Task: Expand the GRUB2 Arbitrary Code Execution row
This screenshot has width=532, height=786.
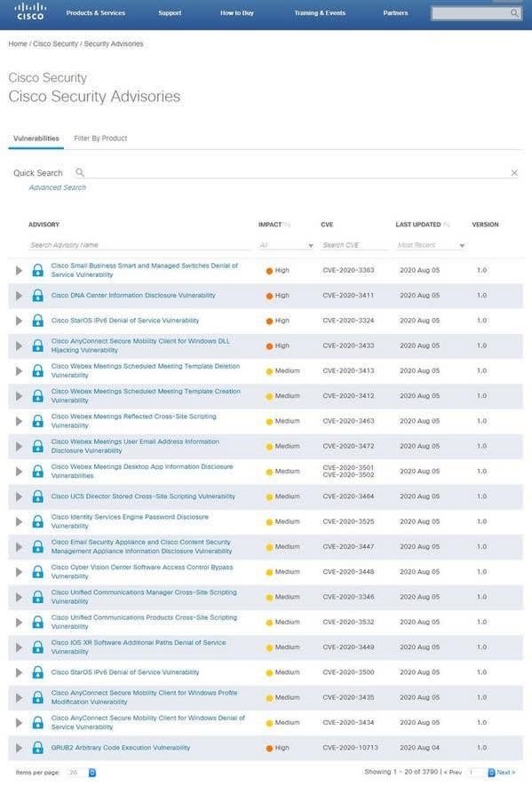Action: point(19,748)
